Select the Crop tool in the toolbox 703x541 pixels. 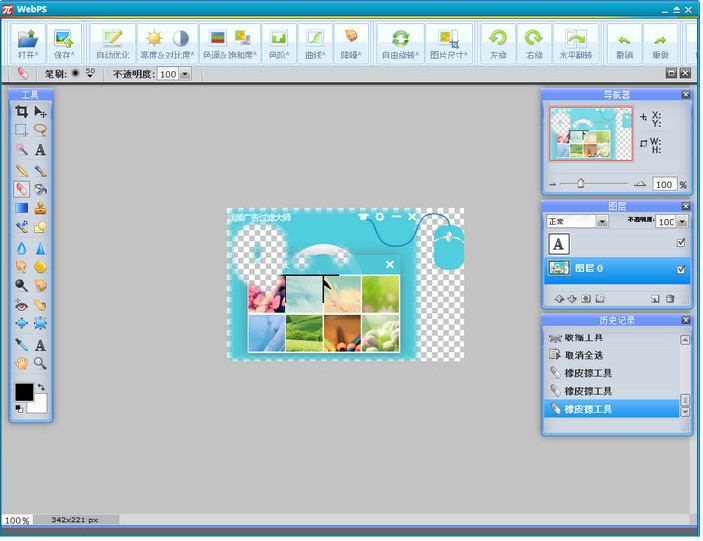click(x=21, y=112)
